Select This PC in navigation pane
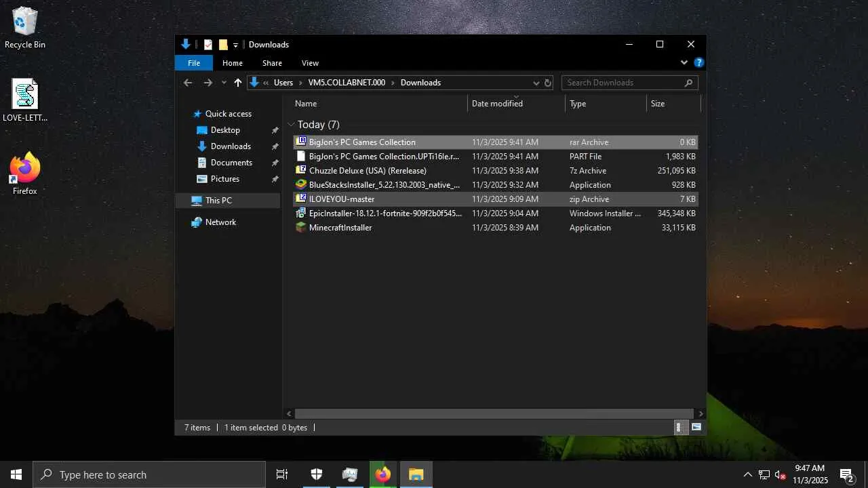868x488 pixels. pyautogui.click(x=228, y=201)
